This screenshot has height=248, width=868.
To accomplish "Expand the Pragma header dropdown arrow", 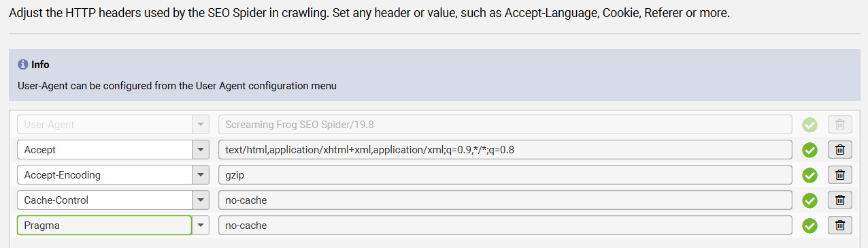I will 201,226.
